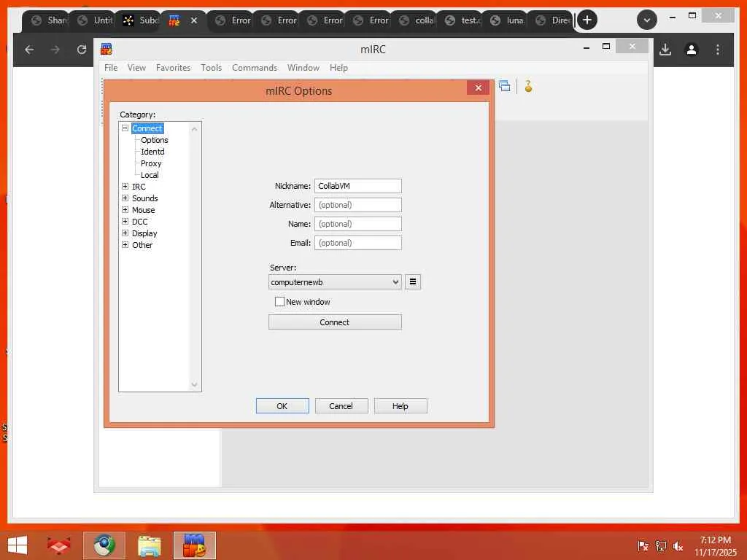Select Local under Connect

(150, 175)
